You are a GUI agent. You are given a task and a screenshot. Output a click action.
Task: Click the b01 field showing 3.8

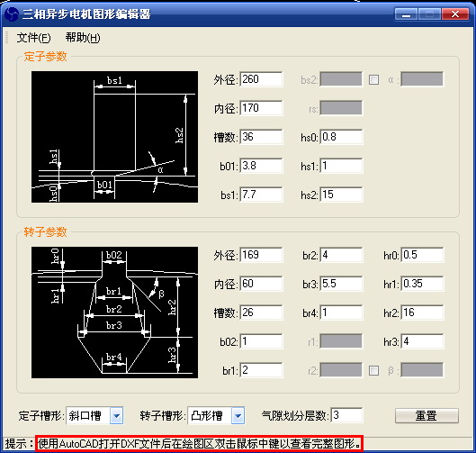(261, 166)
